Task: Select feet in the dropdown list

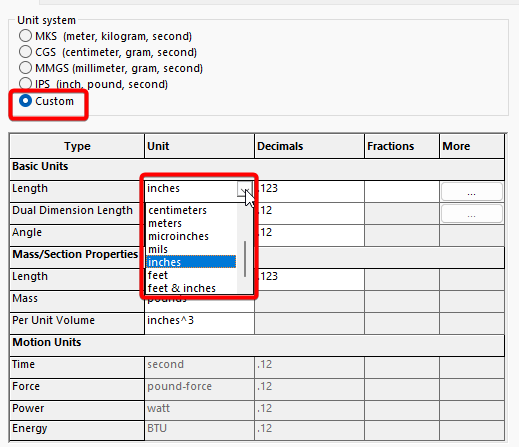Action: 191,275
